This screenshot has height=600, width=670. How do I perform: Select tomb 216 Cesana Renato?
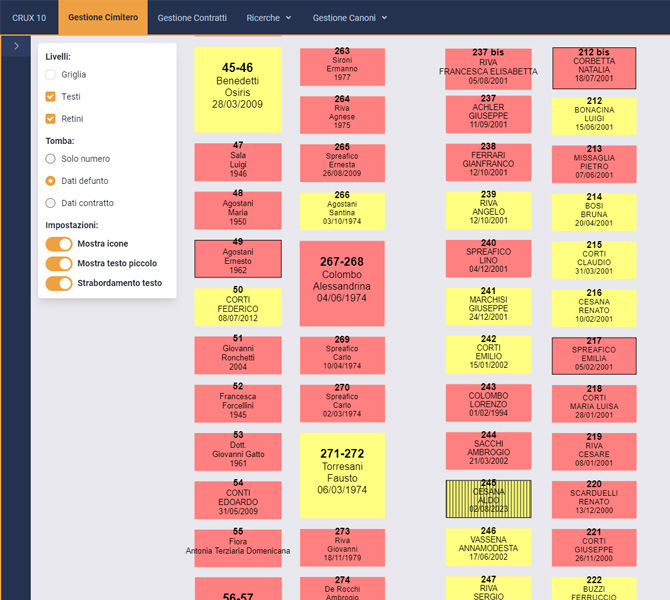(594, 309)
